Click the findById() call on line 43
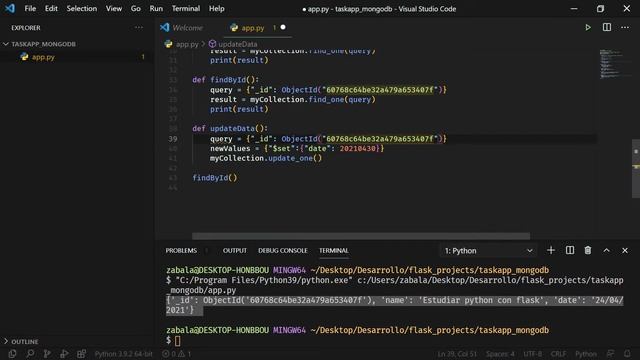The height and width of the screenshot is (360, 640). (x=215, y=178)
